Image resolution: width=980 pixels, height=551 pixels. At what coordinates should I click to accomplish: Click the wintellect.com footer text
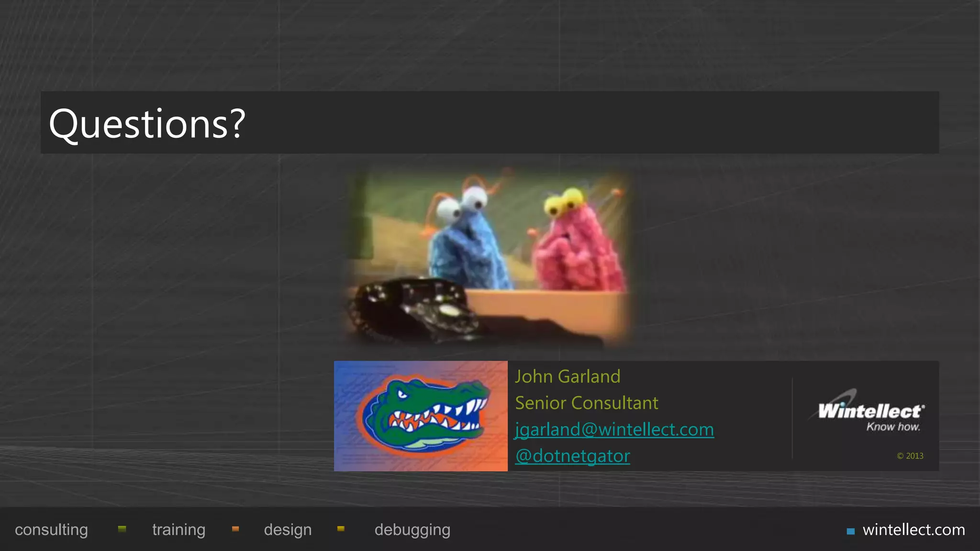point(913,529)
